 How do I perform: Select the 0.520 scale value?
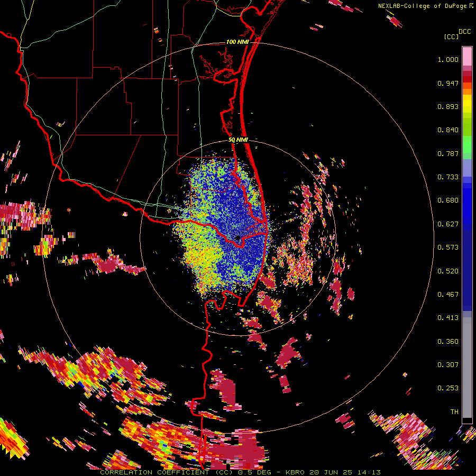[x=448, y=271]
